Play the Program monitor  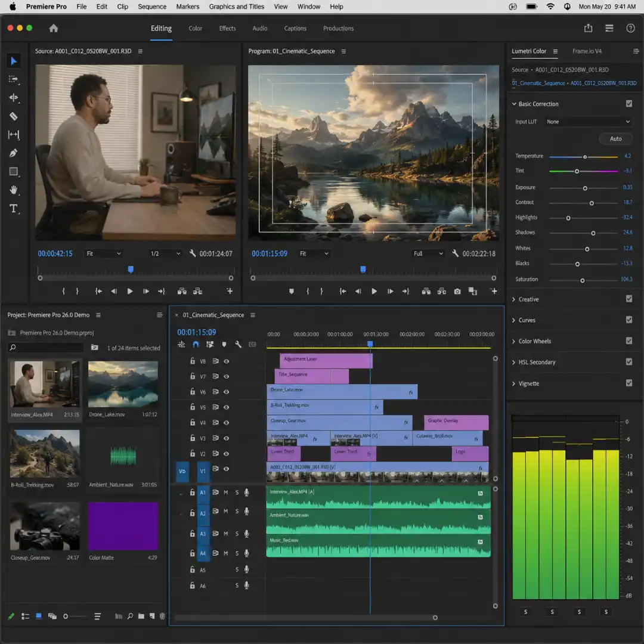[x=374, y=291]
